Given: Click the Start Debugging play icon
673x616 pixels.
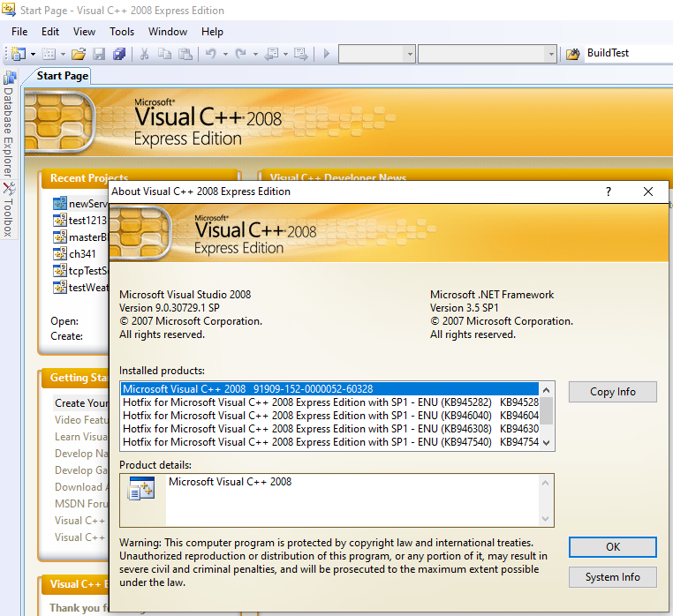Looking at the screenshot, I should coord(326,54).
